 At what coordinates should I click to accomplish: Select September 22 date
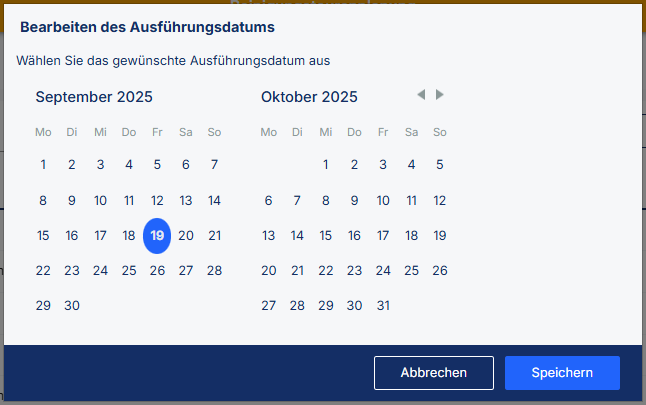point(43,270)
